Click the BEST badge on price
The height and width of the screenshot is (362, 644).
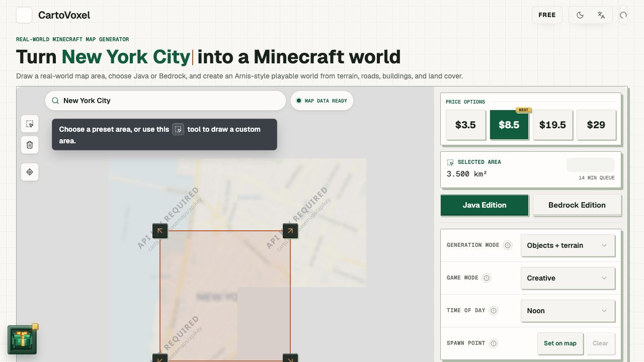[524, 110]
